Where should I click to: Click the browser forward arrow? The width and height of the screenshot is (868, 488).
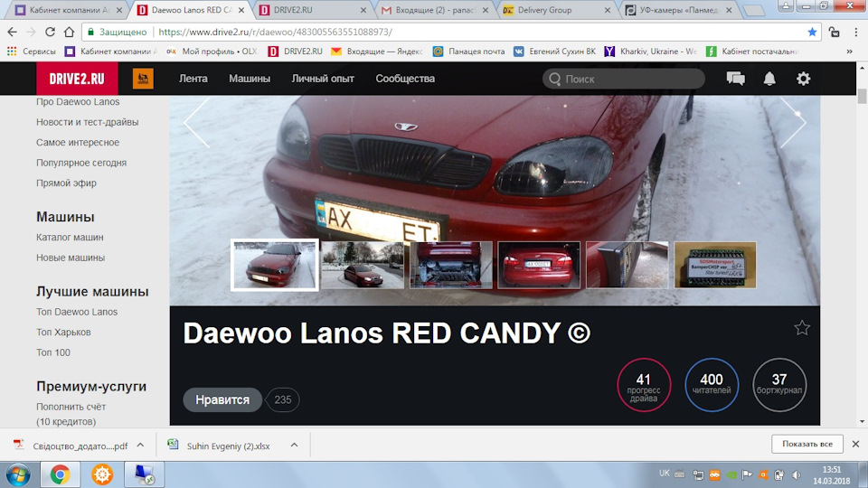(x=31, y=33)
